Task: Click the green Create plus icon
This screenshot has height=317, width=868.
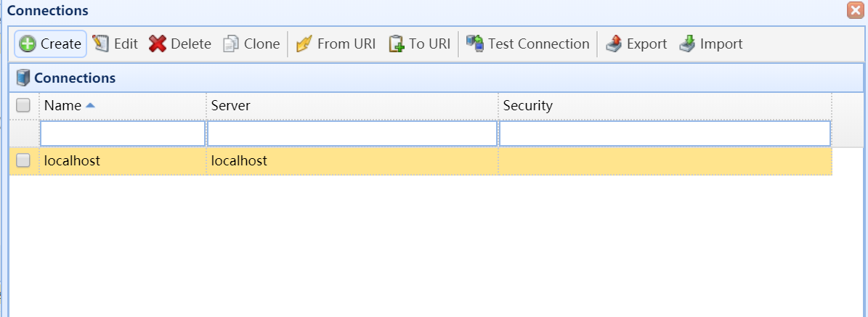Action: [x=28, y=44]
